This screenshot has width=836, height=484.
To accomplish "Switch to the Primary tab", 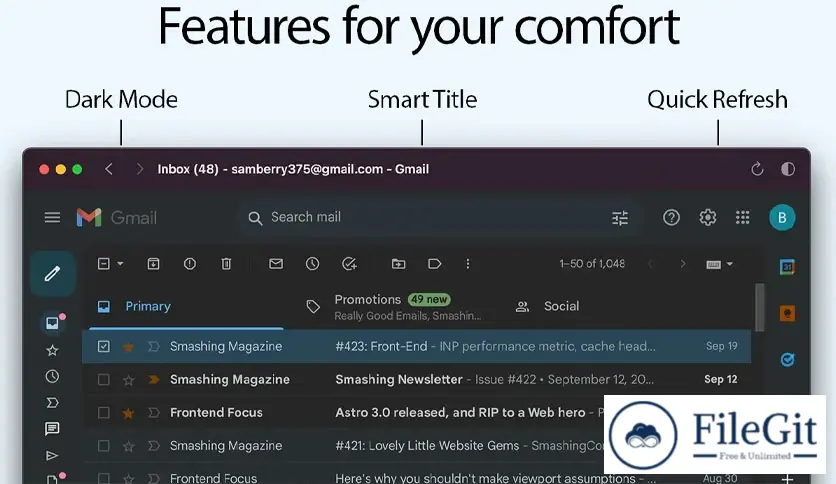I will coord(187,306).
